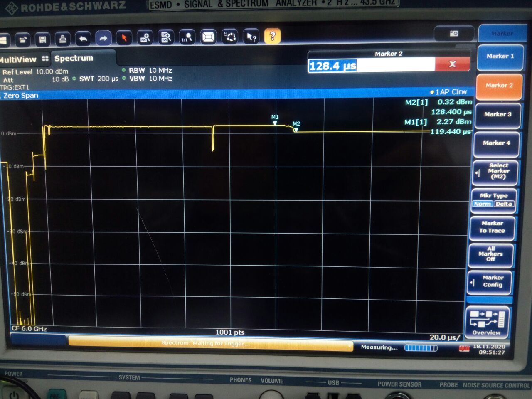Click the 1:1 Zoom Off icon
The image size is (532, 399).
pyautogui.click(x=187, y=37)
